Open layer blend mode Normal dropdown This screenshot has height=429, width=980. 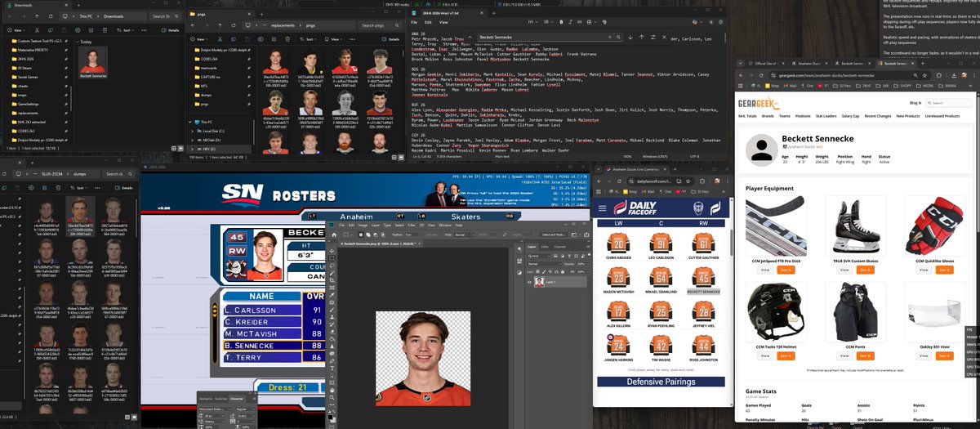[545, 264]
